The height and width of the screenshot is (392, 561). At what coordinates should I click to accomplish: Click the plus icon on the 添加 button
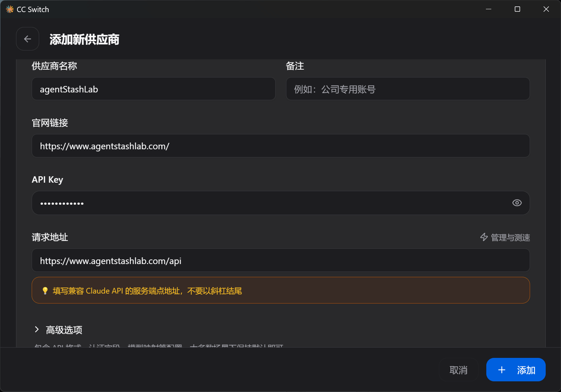tap(502, 370)
